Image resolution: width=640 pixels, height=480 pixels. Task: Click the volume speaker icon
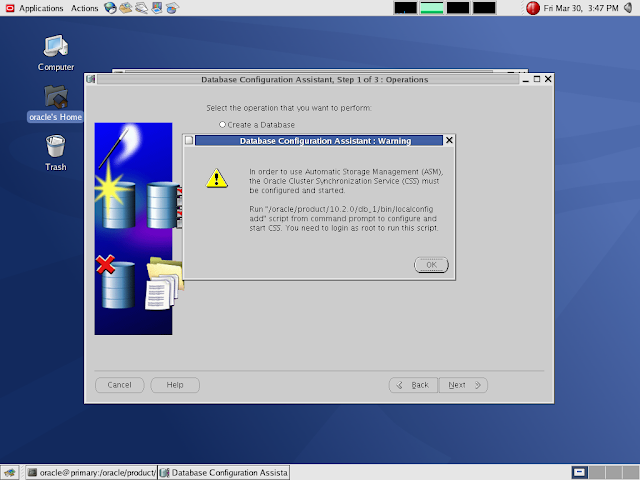click(x=629, y=8)
